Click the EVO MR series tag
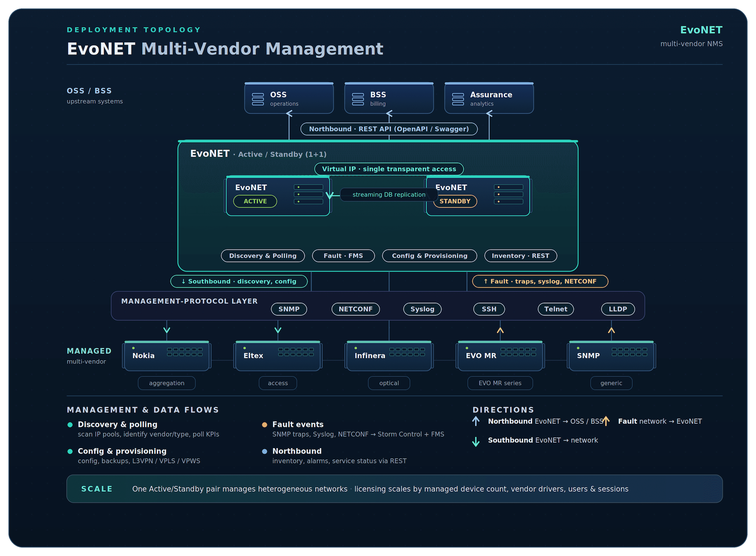The height and width of the screenshot is (556, 756). click(500, 383)
